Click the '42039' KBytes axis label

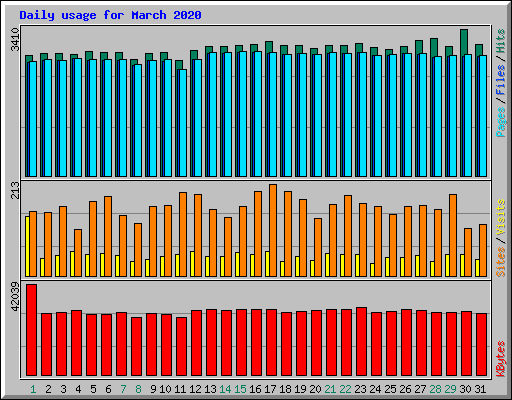(15, 296)
